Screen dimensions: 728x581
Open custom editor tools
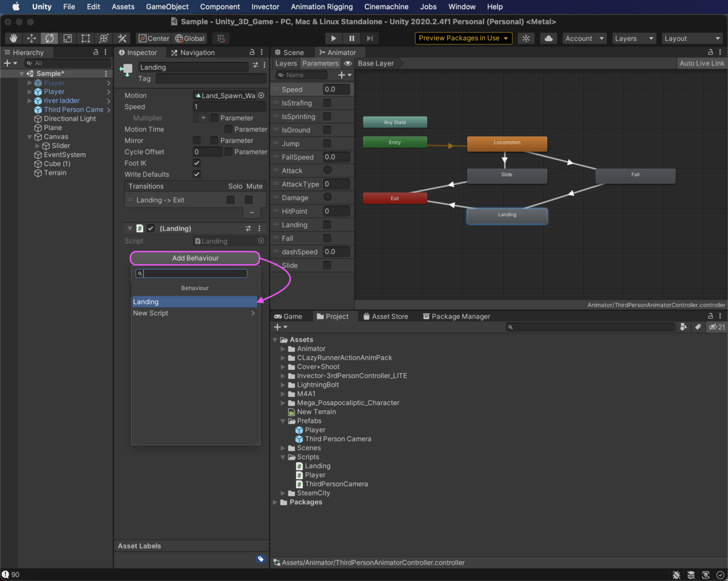(x=122, y=38)
